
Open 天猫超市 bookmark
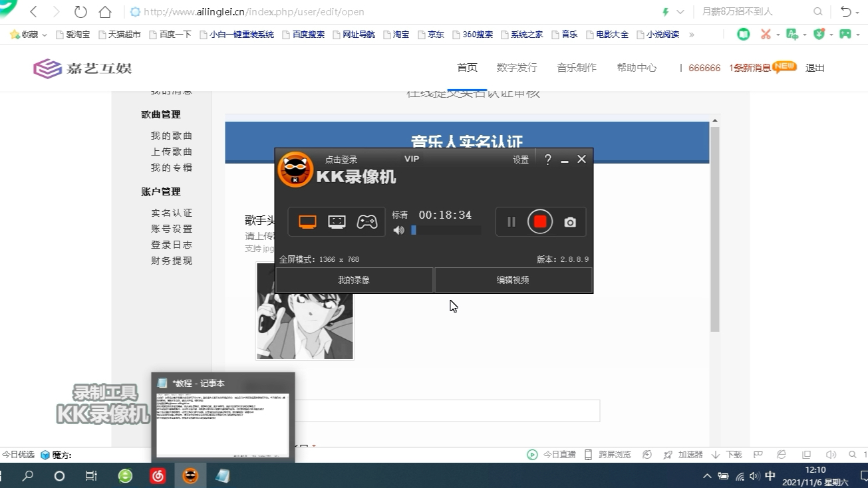click(x=120, y=35)
